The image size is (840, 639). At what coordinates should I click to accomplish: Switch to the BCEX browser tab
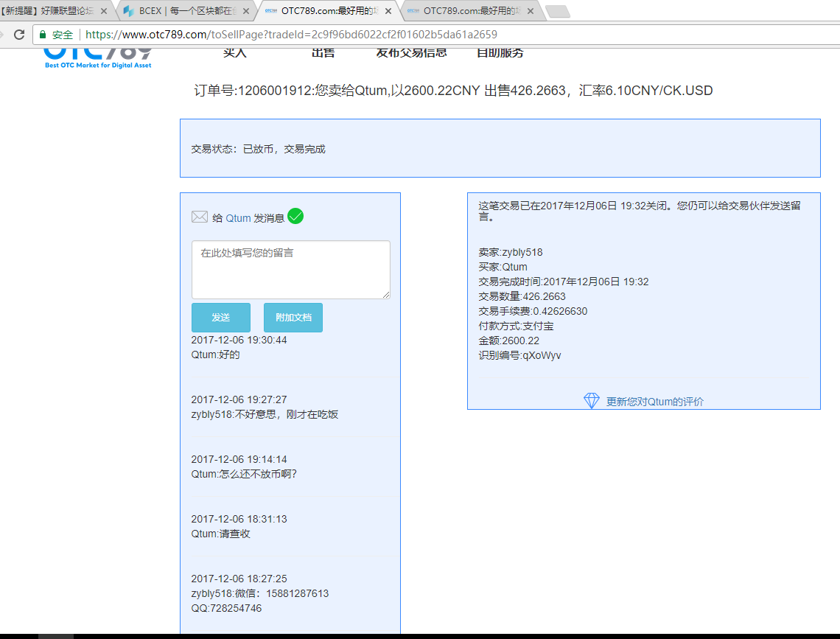(x=184, y=11)
